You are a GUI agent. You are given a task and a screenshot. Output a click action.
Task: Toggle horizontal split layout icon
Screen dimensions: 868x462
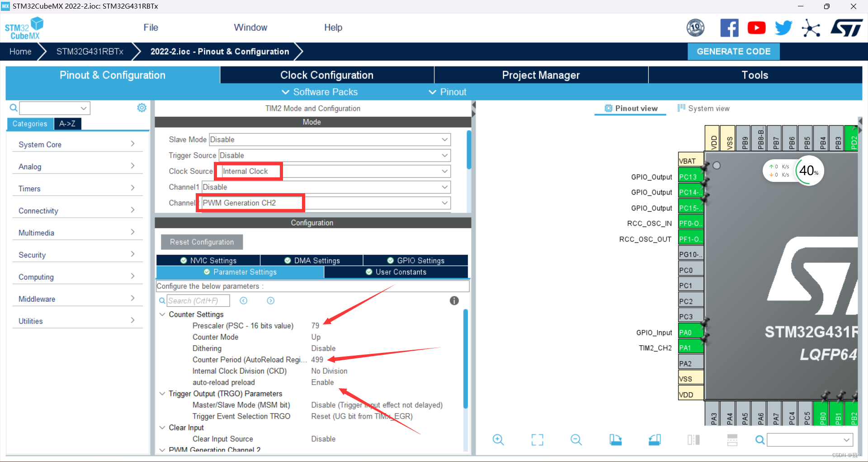pyautogui.click(x=732, y=439)
